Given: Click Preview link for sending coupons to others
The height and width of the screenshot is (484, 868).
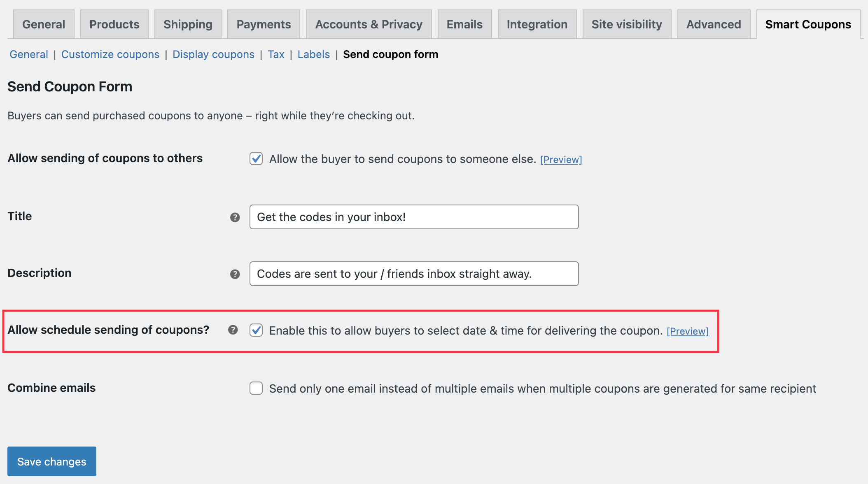Looking at the screenshot, I should [x=561, y=159].
